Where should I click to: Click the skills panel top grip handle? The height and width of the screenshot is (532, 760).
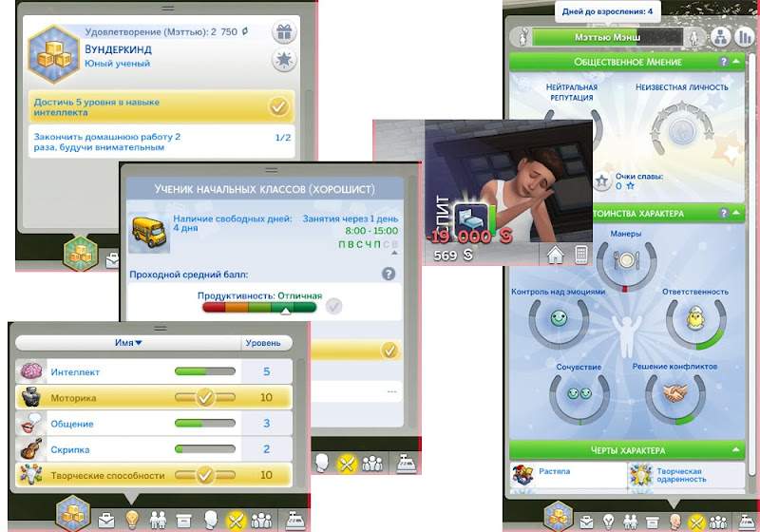point(161,329)
